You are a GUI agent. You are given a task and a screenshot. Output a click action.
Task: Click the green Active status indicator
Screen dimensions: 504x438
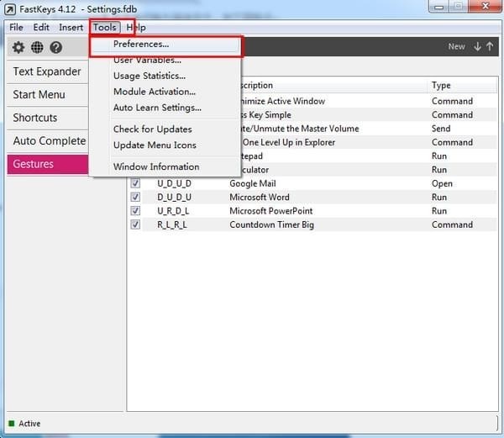click(x=12, y=424)
